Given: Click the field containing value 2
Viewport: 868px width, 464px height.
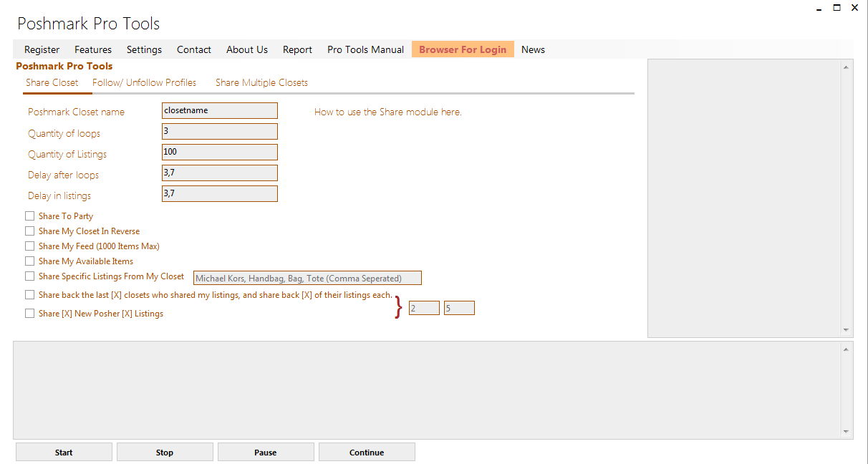Looking at the screenshot, I should [424, 308].
